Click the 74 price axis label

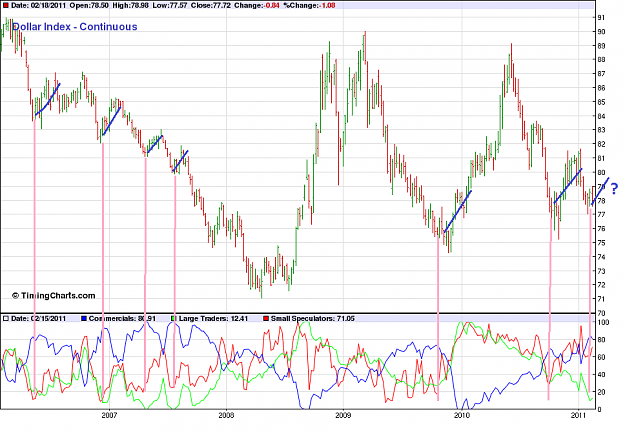point(601,257)
